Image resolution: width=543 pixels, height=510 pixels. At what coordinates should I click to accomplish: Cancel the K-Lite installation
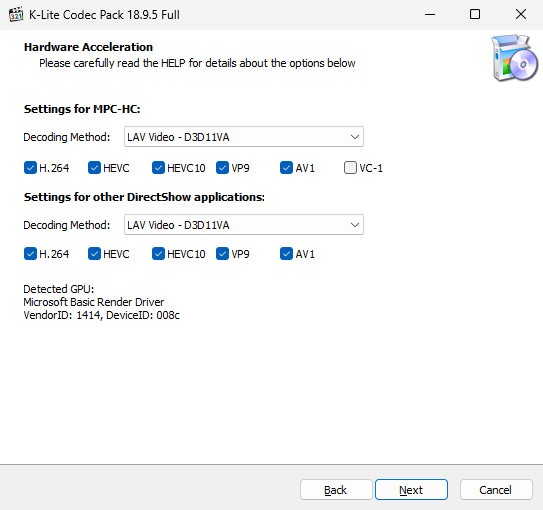click(496, 490)
